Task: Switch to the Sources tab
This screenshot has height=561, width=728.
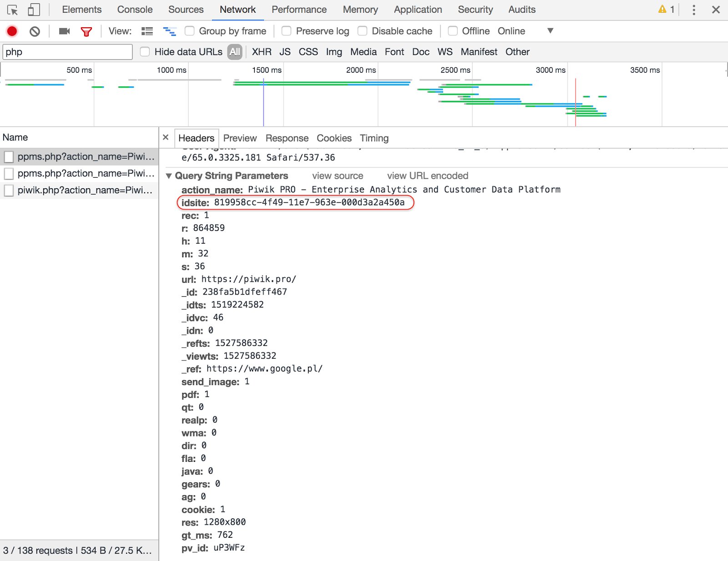Action: (186, 10)
